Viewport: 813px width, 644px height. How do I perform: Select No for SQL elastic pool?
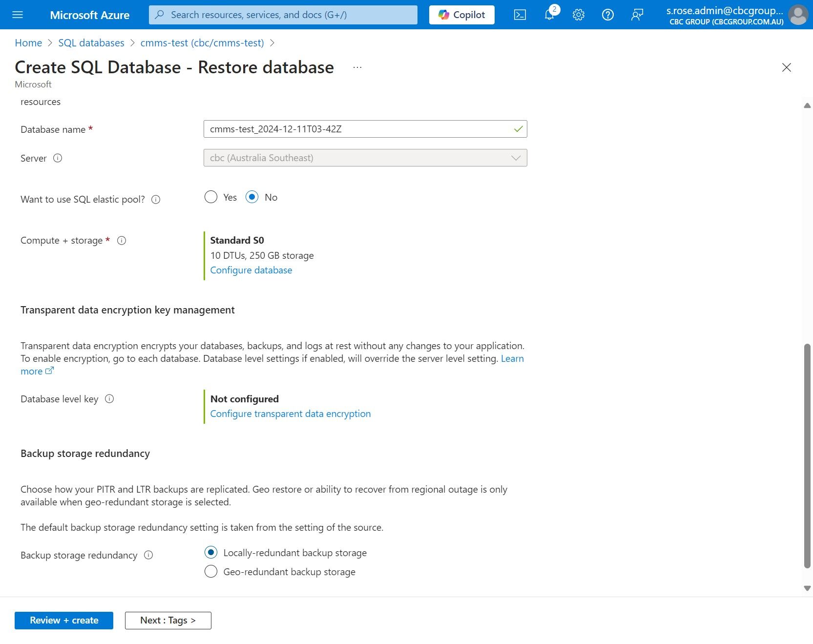point(252,197)
